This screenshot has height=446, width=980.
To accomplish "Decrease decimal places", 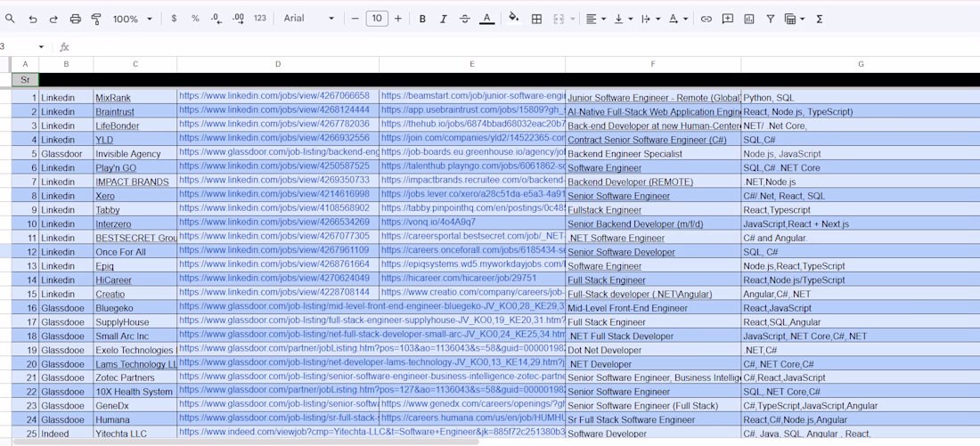I will pos(216,19).
